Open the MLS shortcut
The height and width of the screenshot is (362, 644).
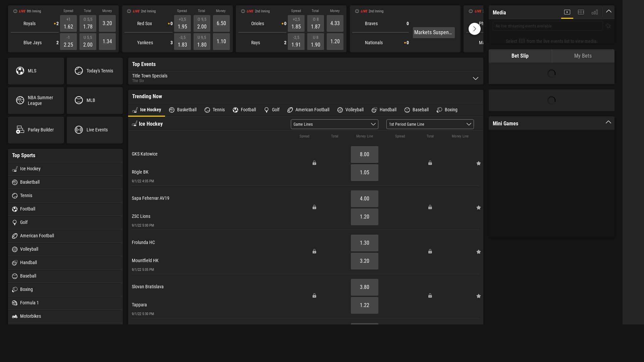pos(36,71)
